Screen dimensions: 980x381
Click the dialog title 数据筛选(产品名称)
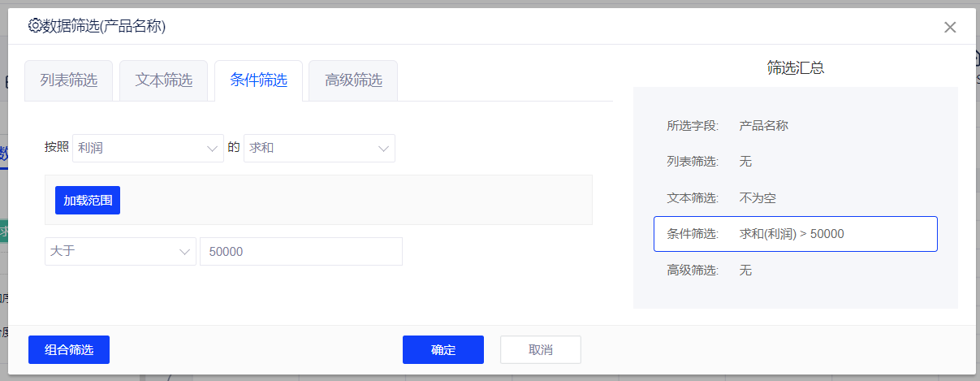pos(104,27)
